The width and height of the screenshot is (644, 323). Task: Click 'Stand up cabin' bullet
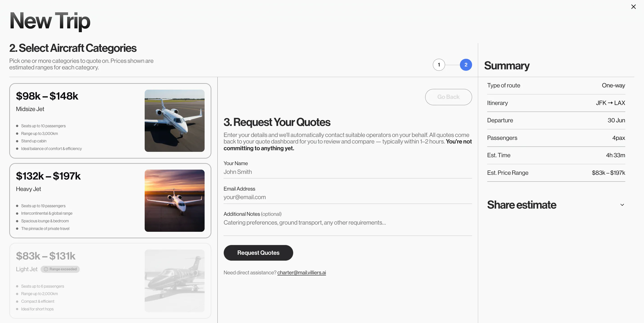tap(34, 141)
